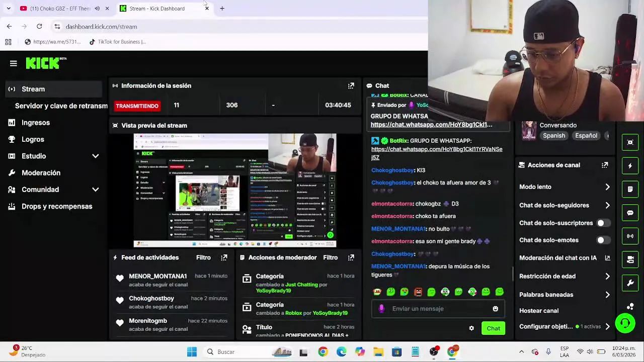
Task: Open Filtro in Acciones de moderador
Action: (x=330, y=257)
